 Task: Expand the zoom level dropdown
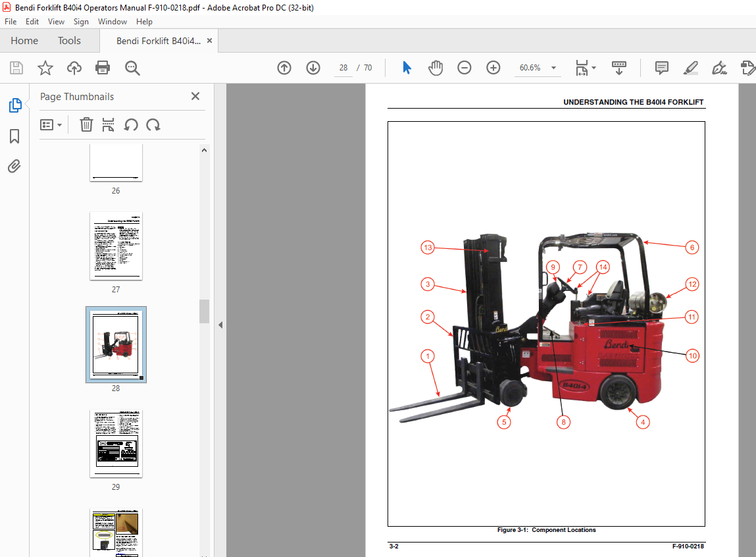click(553, 68)
